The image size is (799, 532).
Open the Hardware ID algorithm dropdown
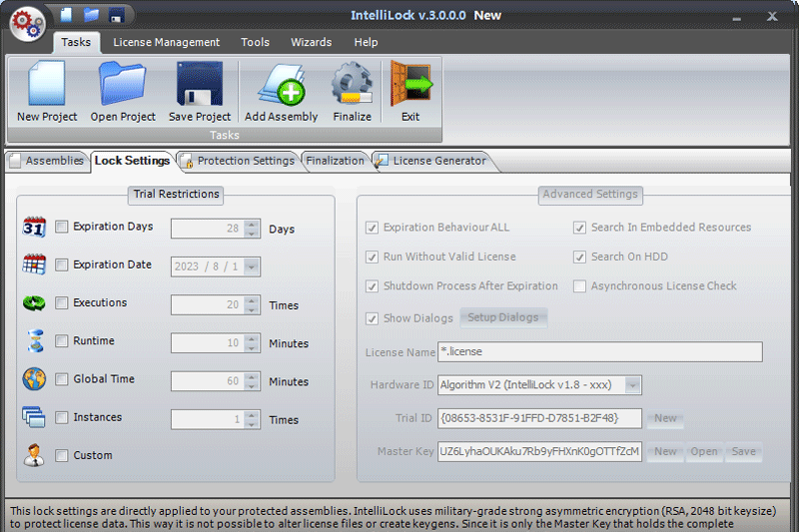click(632, 385)
